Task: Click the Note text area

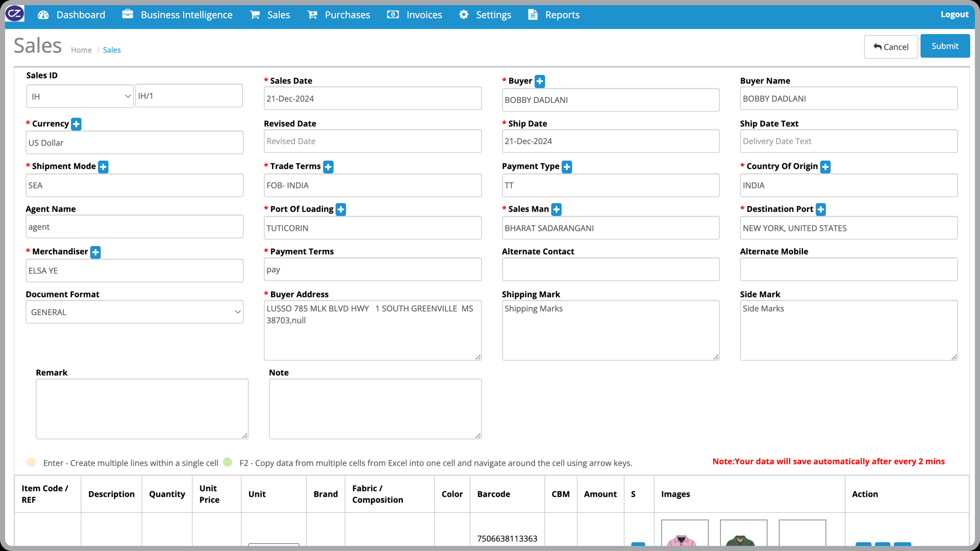Action: pos(375,409)
